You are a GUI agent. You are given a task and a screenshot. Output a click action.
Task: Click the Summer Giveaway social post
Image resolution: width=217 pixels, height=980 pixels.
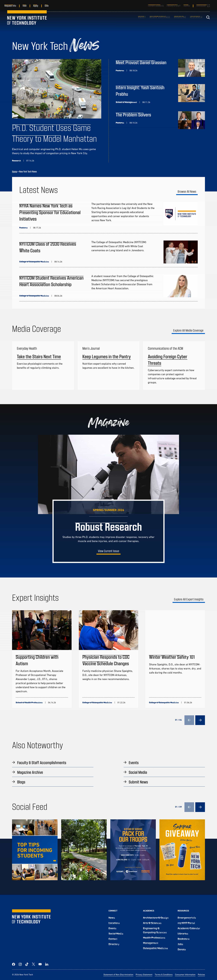(182, 850)
